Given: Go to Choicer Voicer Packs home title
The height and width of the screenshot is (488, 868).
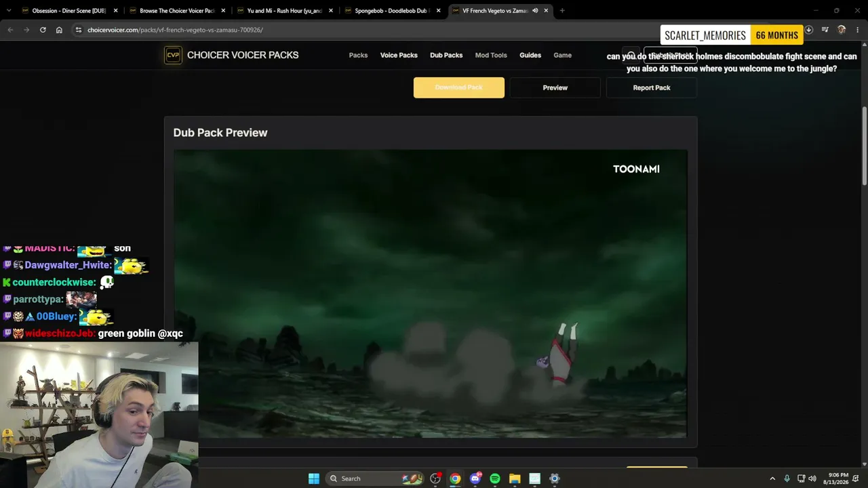Looking at the screenshot, I should (x=243, y=56).
